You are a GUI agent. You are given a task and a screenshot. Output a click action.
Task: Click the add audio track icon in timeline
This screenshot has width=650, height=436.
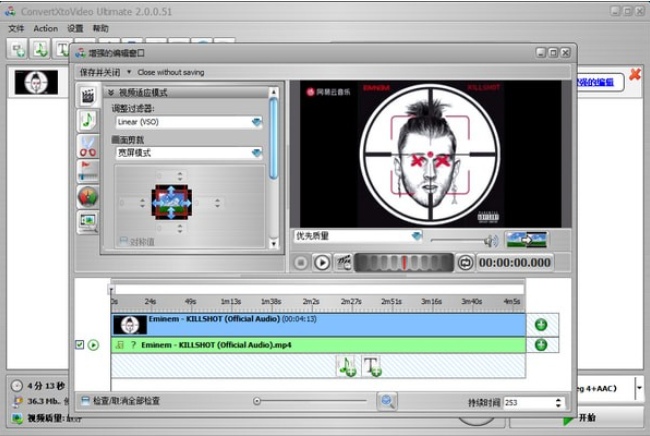tap(347, 366)
